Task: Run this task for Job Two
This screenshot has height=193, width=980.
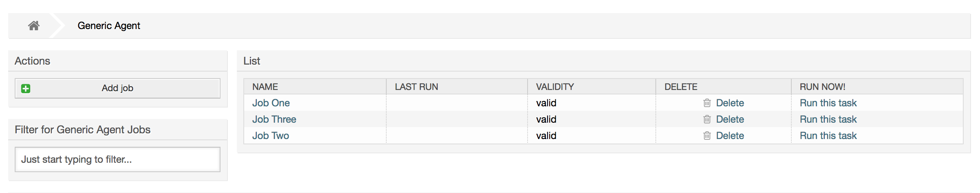Action: pos(828,136)
